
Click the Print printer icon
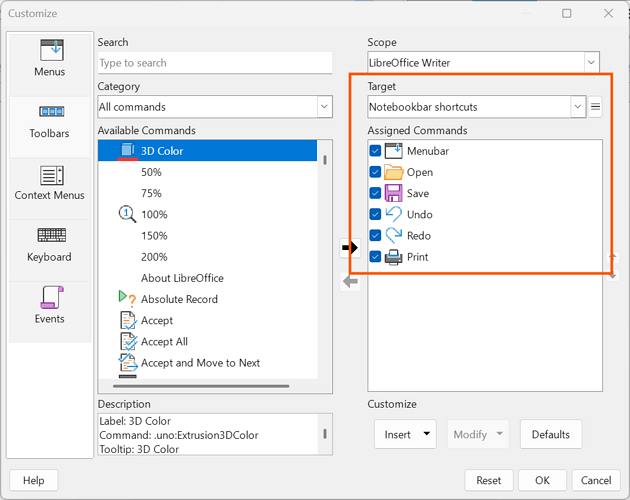[x=393, y=257]
